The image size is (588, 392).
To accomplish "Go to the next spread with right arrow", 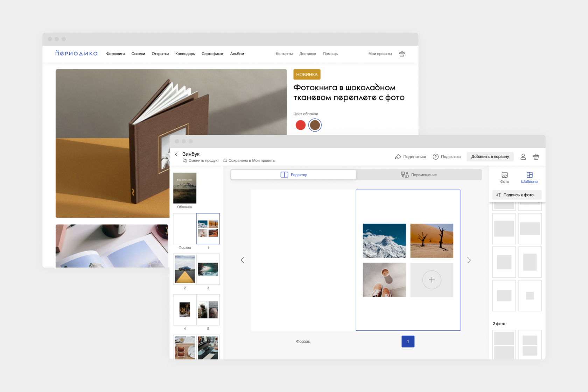I will 469,260.
